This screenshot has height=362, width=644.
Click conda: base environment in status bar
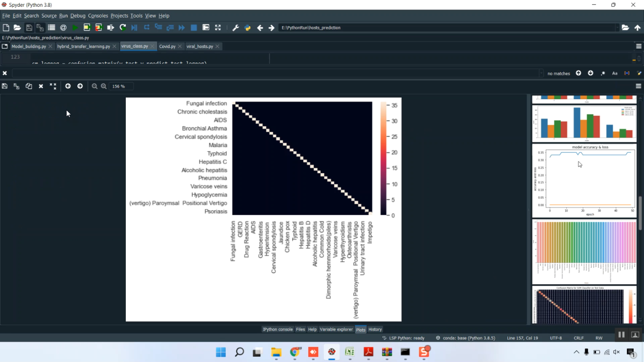coord(468,338)
